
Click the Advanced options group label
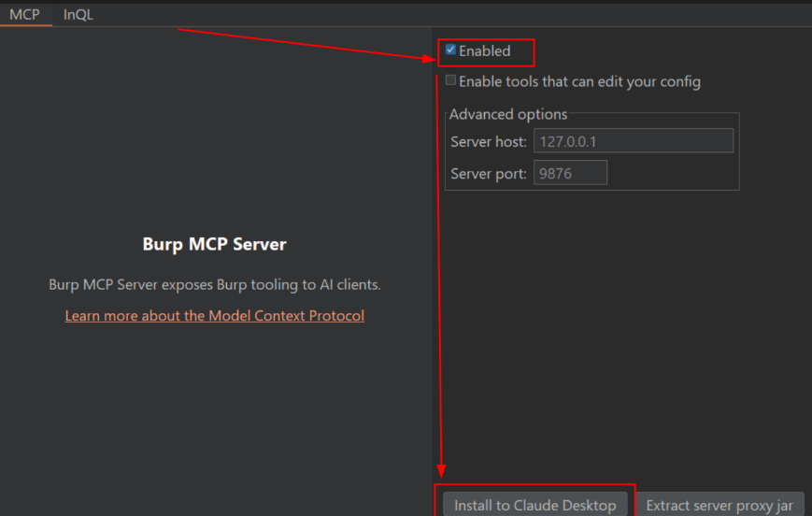pyautogui.click(x=508, y=114)
